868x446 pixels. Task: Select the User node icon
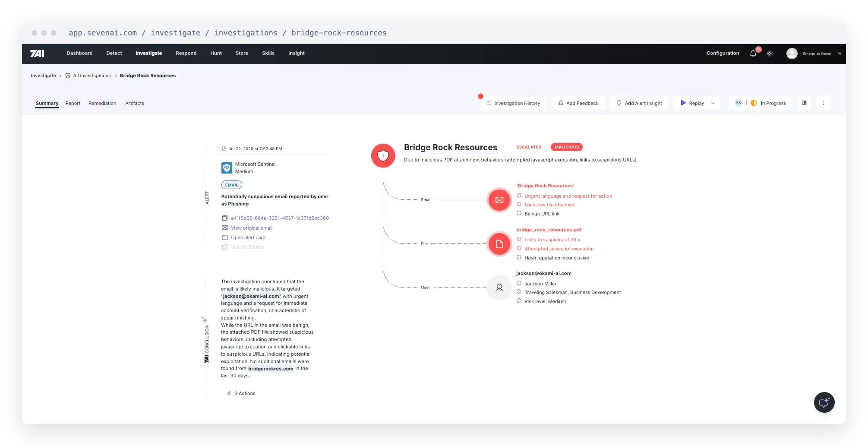pos(499,288)
